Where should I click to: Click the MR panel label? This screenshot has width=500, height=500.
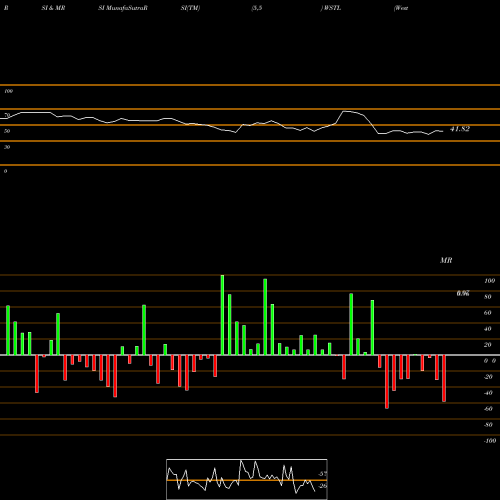click(x=446, y=260)
